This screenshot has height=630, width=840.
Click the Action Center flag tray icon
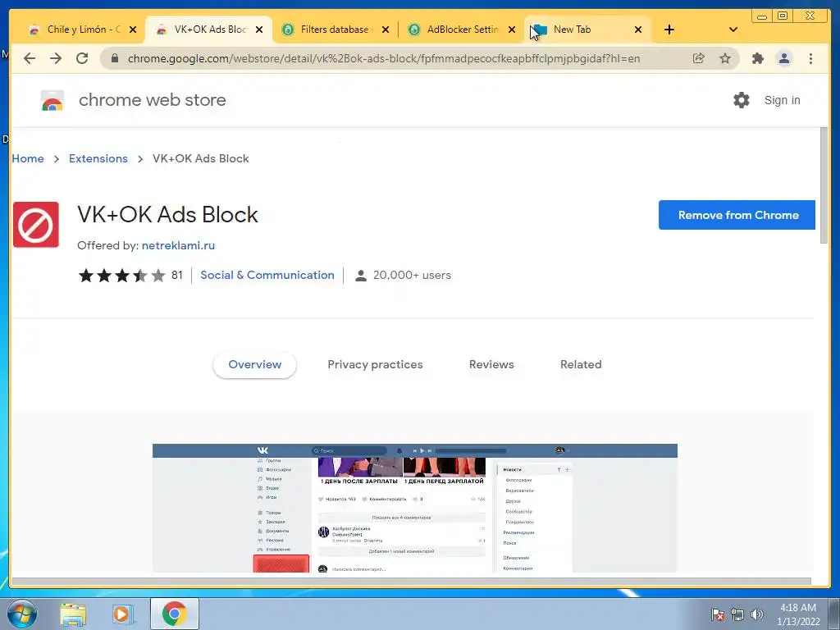(x=718, y=615)
